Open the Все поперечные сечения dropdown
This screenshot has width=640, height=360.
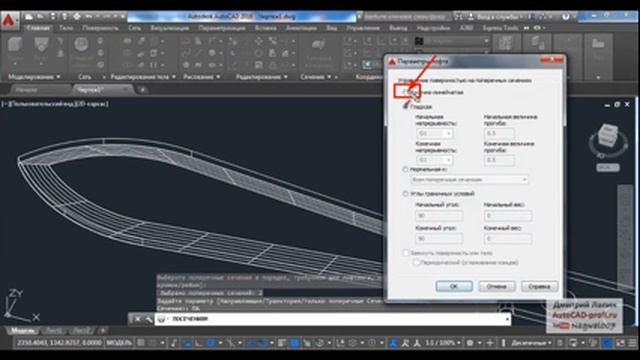(x=469, y=180)
